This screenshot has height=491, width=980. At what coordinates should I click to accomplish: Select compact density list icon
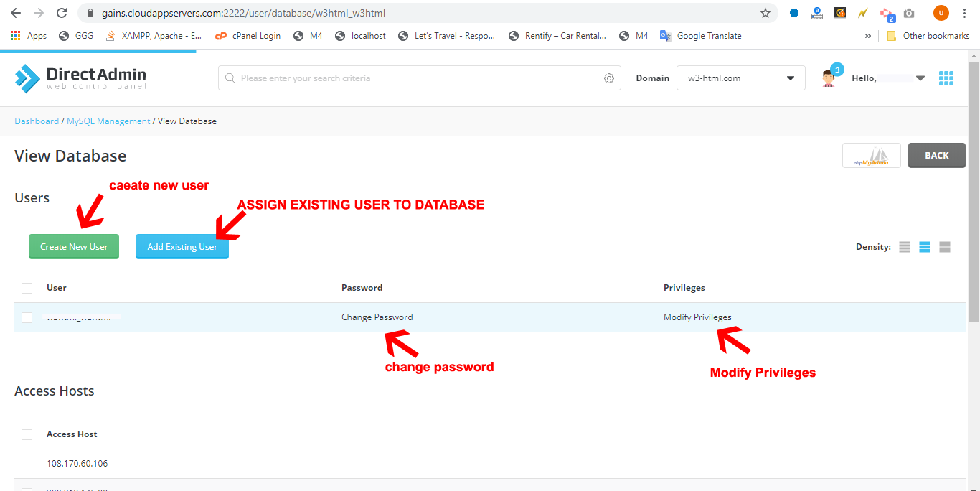tap(904, 247)
